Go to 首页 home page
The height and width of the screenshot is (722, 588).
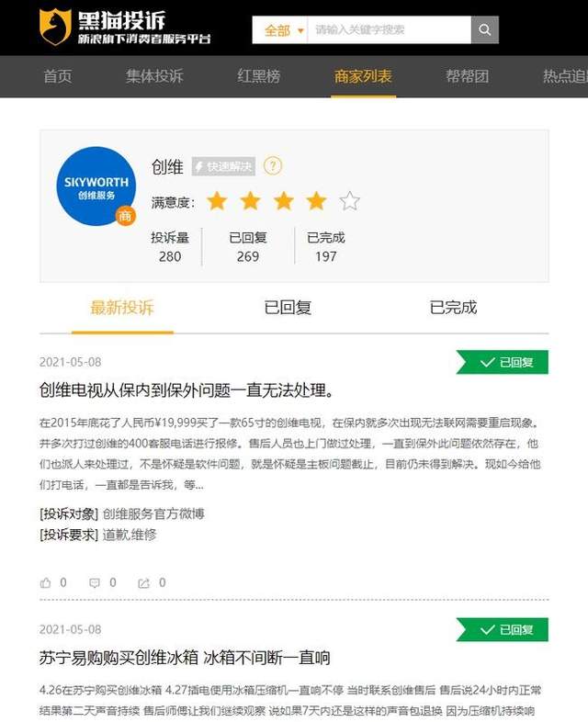[x=58, y=76]
